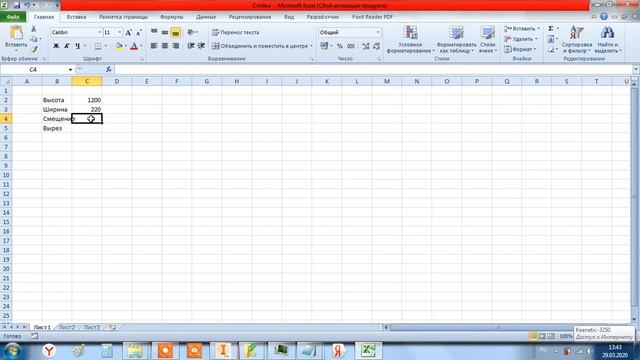Switch to the Данные tab
This screenshot has height=360, width=640.
pos(206,17)
